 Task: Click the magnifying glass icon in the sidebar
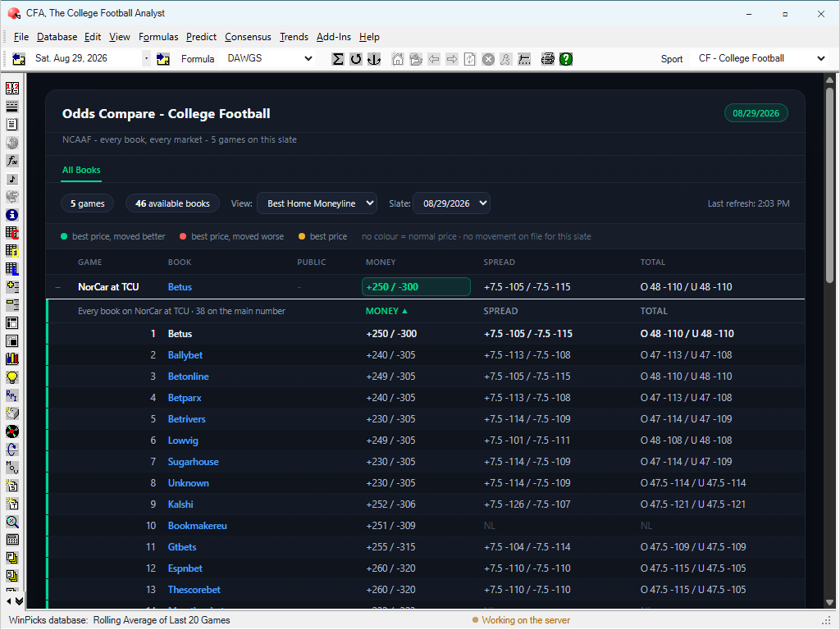12,522
